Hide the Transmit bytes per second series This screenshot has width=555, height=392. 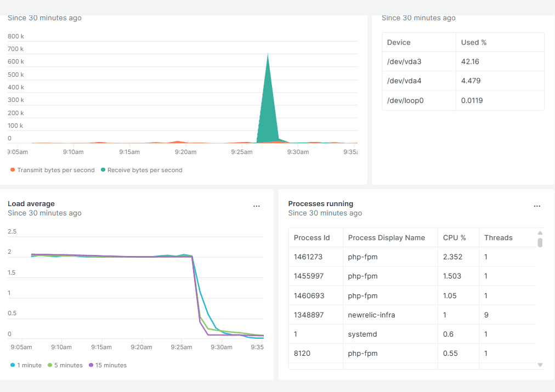pos(53,170)
